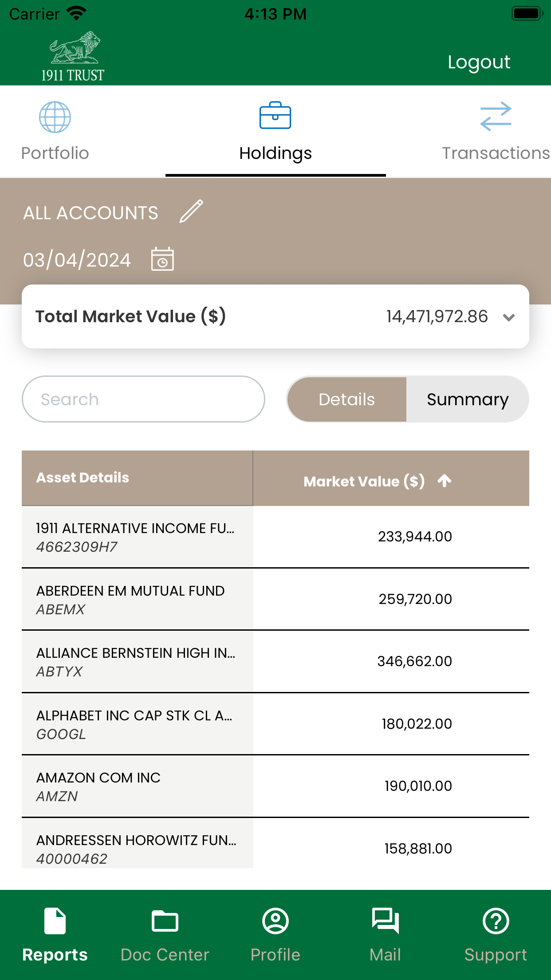This screenshot has width=551, height=980.
Task: Open ALL ACCOUNTS account selector
Action: (91, 213)
